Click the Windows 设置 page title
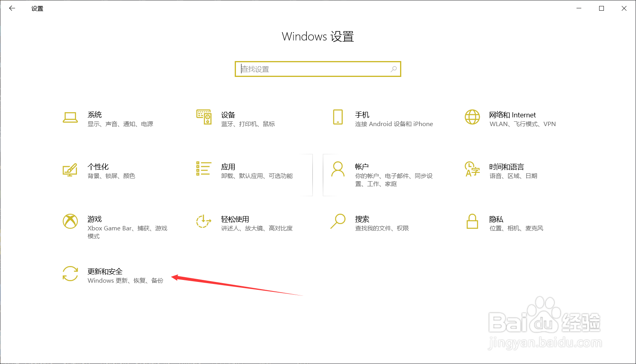This screenshot has height=364, width=636. (318, 36)
